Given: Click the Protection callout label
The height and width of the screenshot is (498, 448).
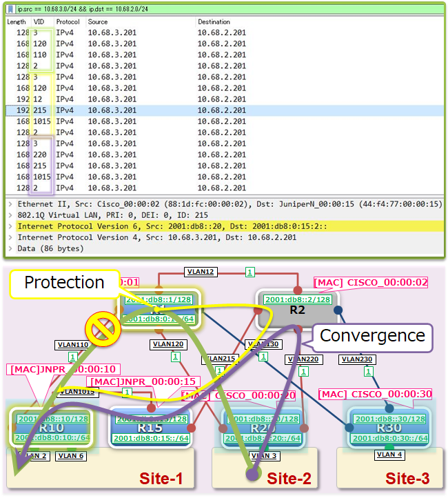Looking at the screenshot, I should tap(64, 282).
